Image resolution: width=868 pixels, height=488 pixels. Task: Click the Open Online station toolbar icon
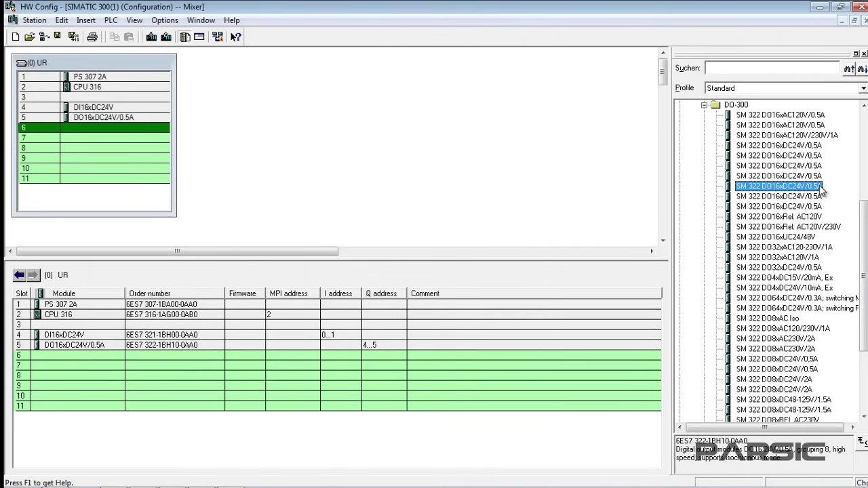click(44, 37)
